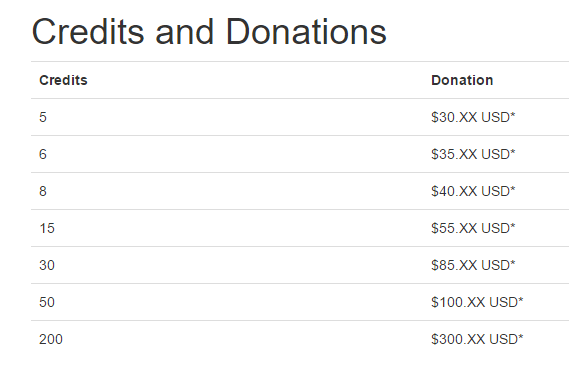Click the 15 credits cell
The image size is (569, 368).
coord(47,228)
